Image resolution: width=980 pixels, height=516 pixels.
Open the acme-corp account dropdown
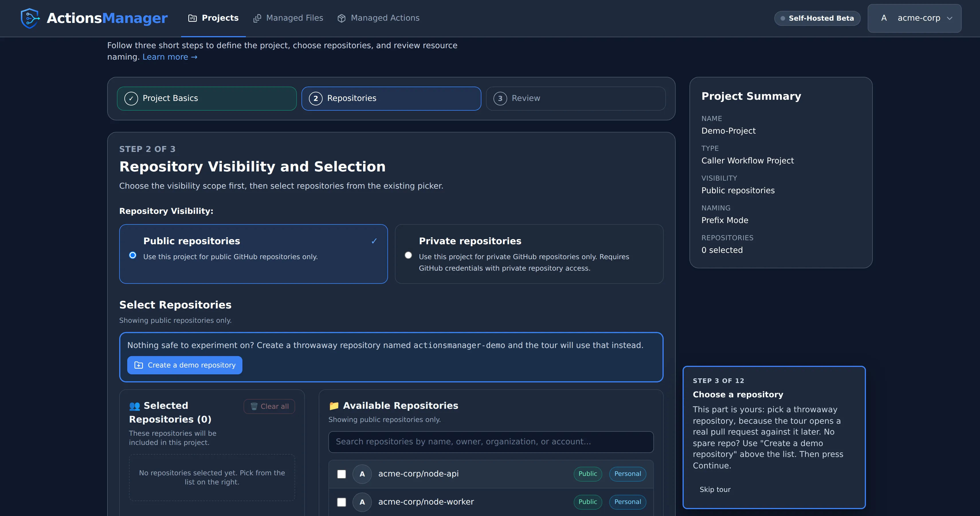click(x=914, y=18)
